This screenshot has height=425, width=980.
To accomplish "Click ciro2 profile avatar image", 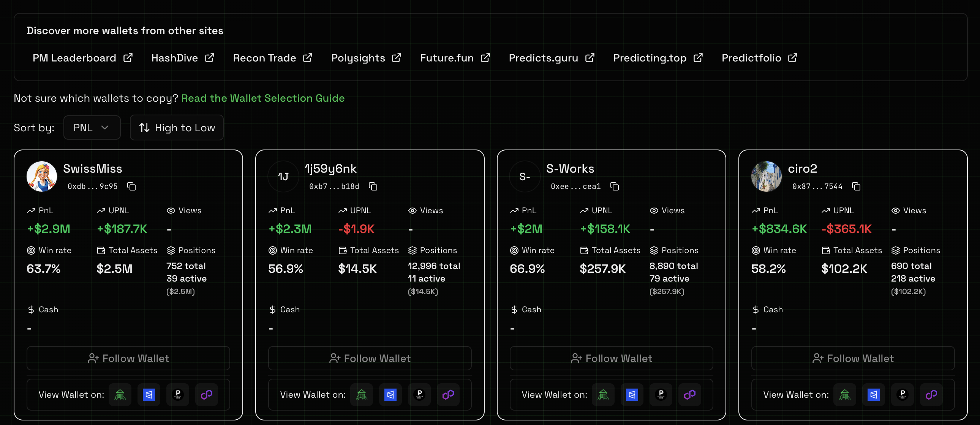I will click(x=766, y=176).
